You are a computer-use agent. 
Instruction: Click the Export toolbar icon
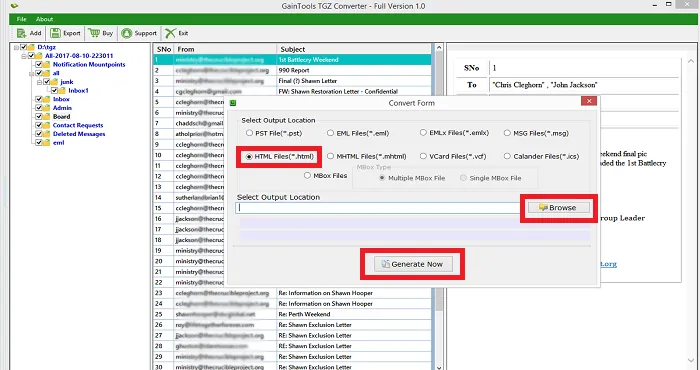tap(55, 33)
